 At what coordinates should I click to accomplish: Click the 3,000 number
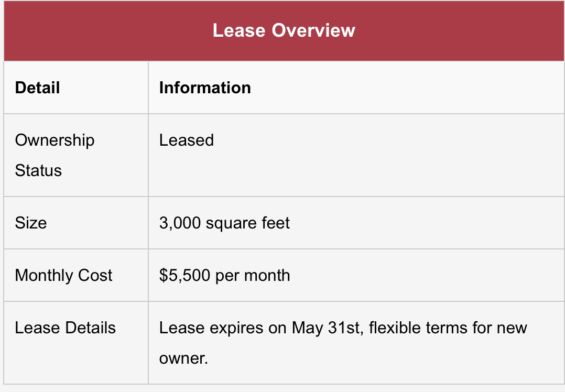pos(180,223)
